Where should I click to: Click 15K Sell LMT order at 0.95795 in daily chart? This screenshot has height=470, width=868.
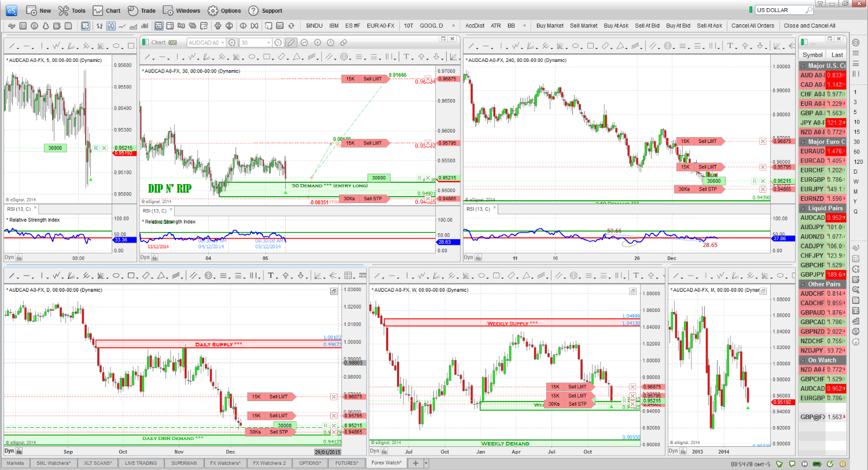(271, 416)
